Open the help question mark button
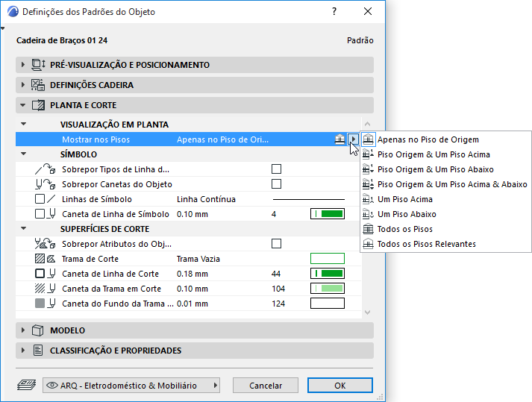This screenshot has height=402, width=532. point(334,11)
